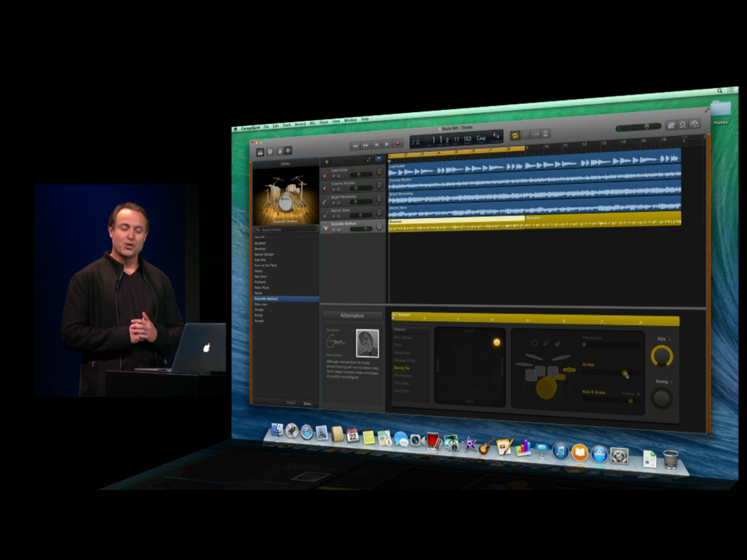Click the Fills knob
The height and width of the screenshot is (560, 747).
click(662, 356)
